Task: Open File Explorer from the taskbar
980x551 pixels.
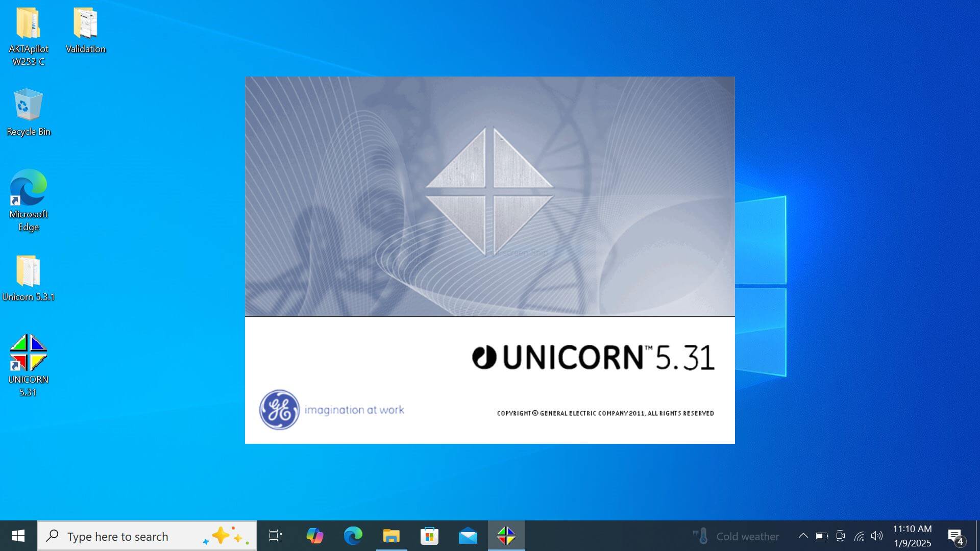Action: (391, 536)
